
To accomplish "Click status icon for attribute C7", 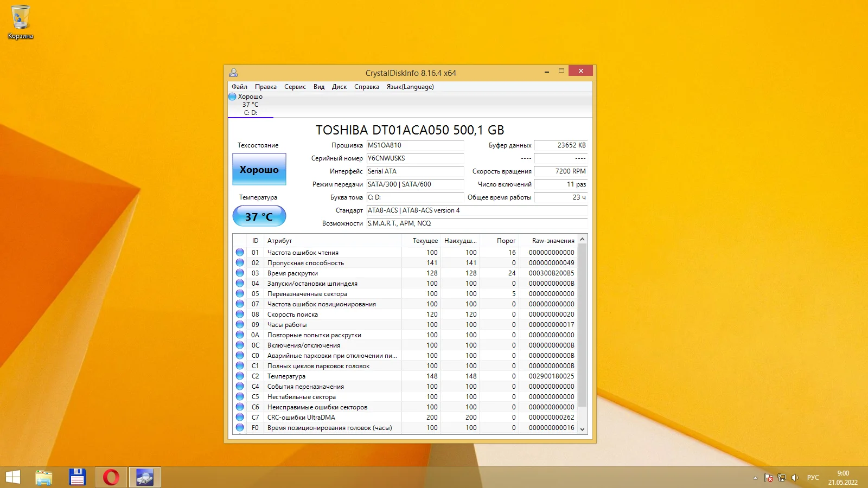I will point(240,417).
